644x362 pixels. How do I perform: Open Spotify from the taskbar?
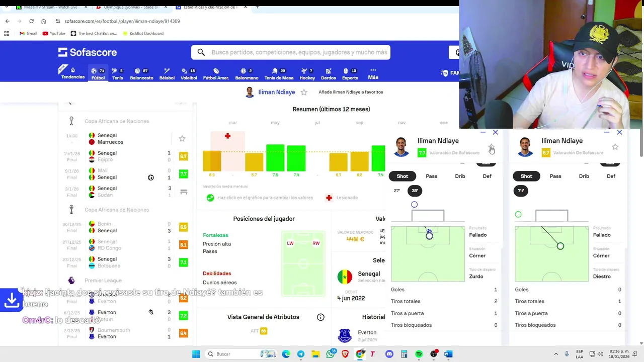pos(419,354)
